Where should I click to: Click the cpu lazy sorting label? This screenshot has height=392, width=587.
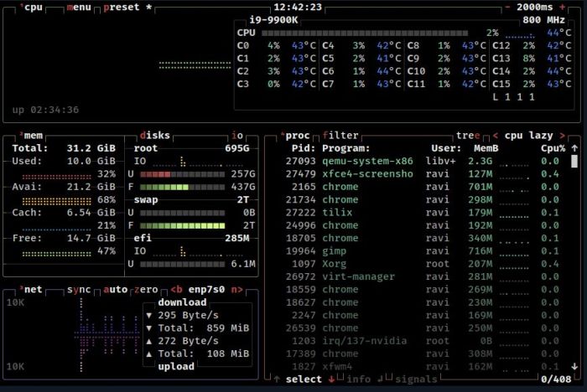[528, 135]
